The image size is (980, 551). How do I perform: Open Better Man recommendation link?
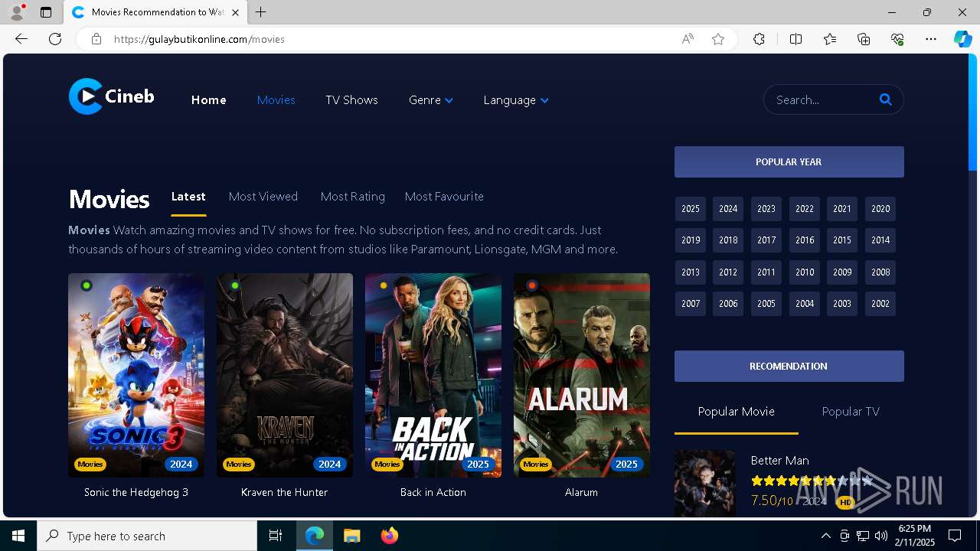click(x=780, y=461)
